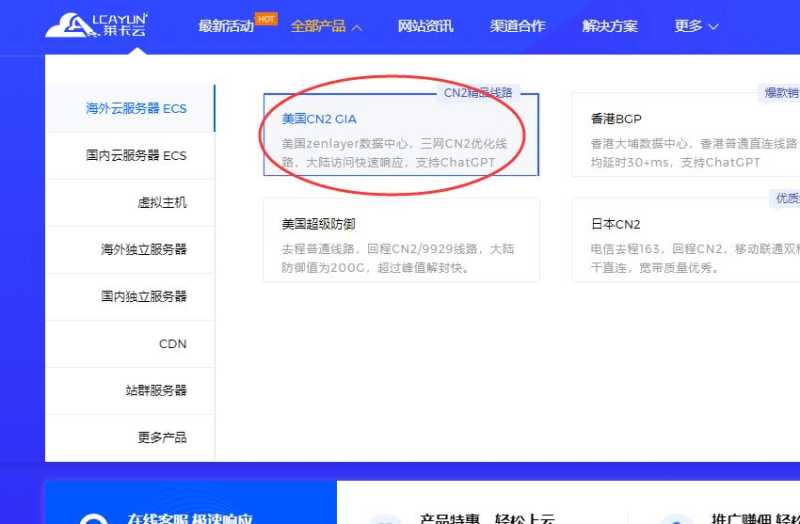Select the 虚拟主机 category
This screenshot has height=524, width=800.
(130, 203)
